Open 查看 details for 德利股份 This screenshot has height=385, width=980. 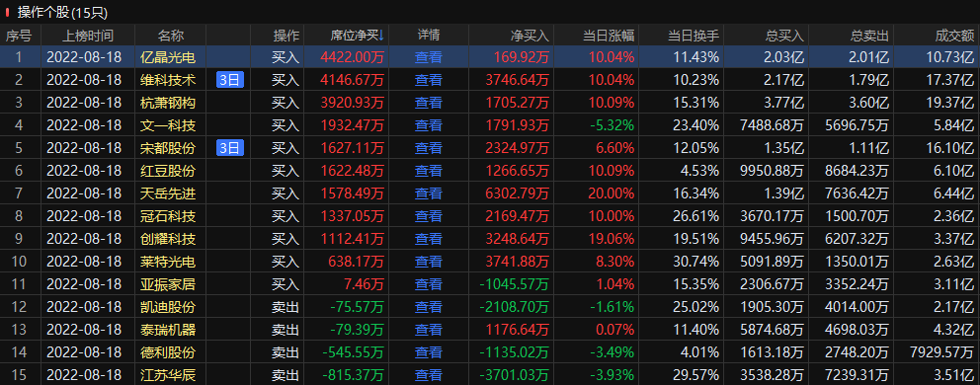[428, 351]
